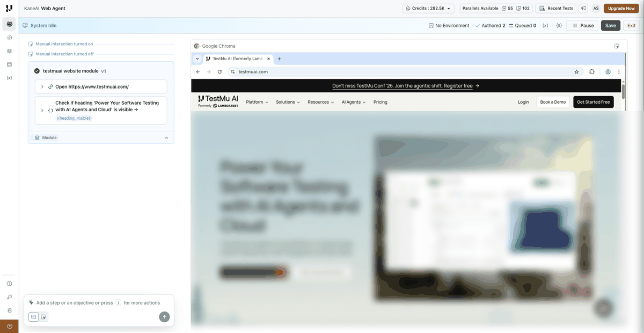Viewport: 644px width, 333px height.
Task: Click the embedded browser vertical scrollbar
Action: (623, 91)
